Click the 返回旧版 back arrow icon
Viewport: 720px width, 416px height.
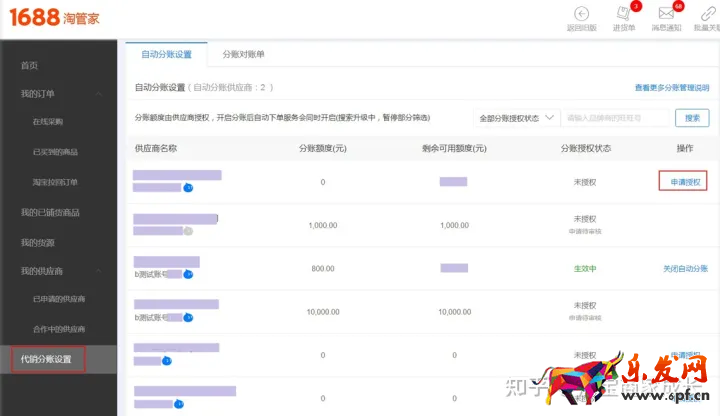tap(581, 13)
